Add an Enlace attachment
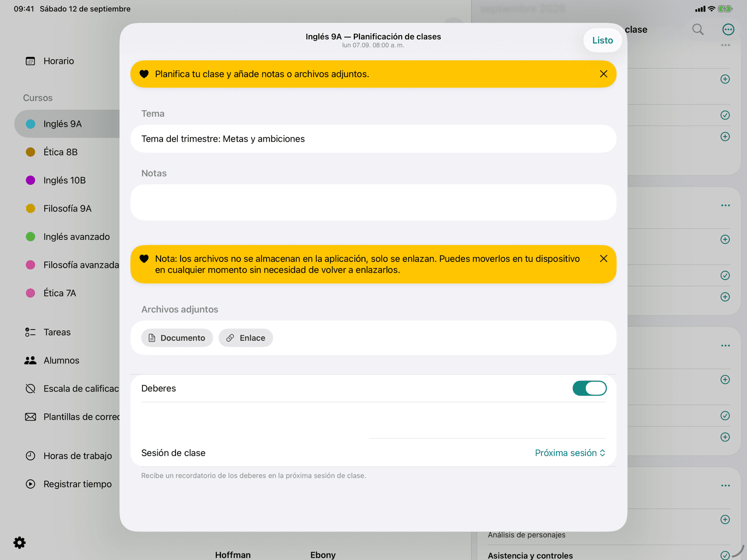Viewport: 747px width, 560px height. [246, 338]
